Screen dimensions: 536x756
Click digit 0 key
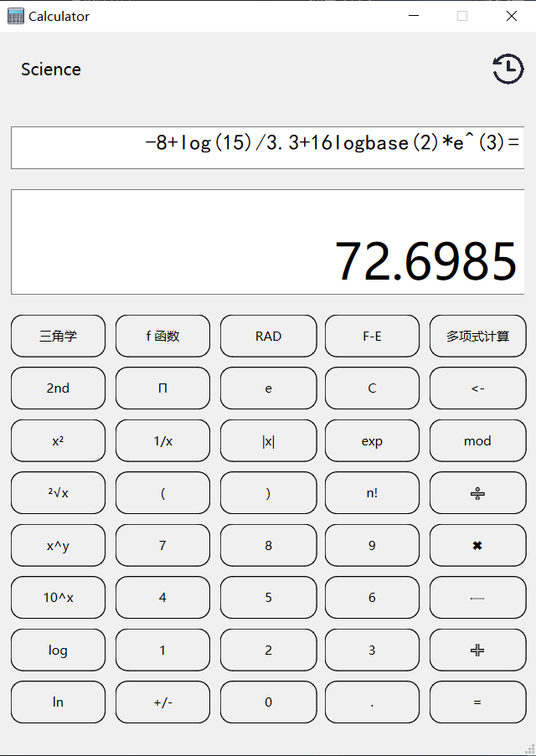(x=268, y=702)
